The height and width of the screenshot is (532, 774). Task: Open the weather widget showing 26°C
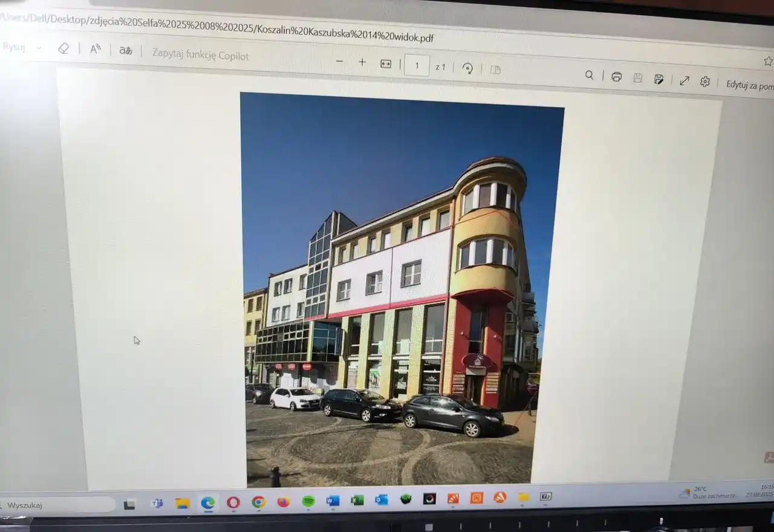708,492
